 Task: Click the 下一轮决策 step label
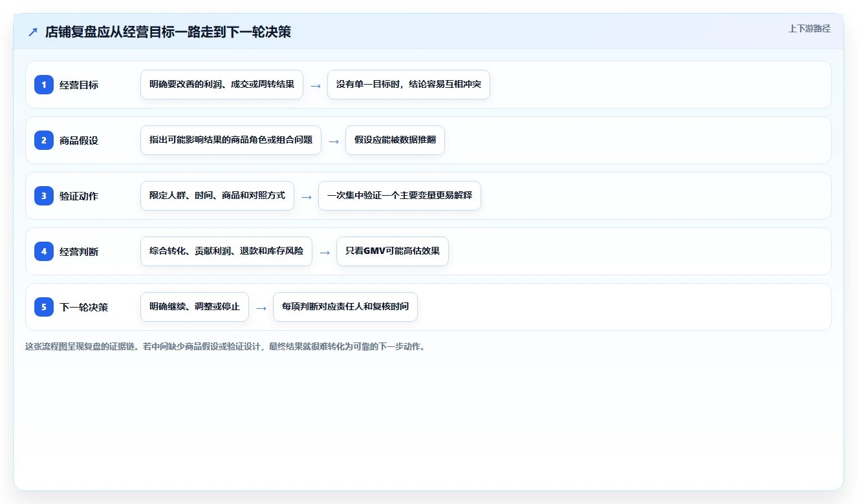pos(84,307)
